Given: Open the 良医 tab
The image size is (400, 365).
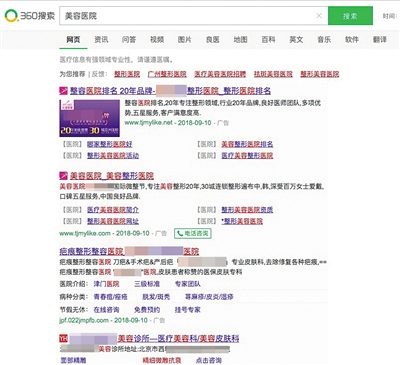Looking at the screenshot, I should click(213, 40).
